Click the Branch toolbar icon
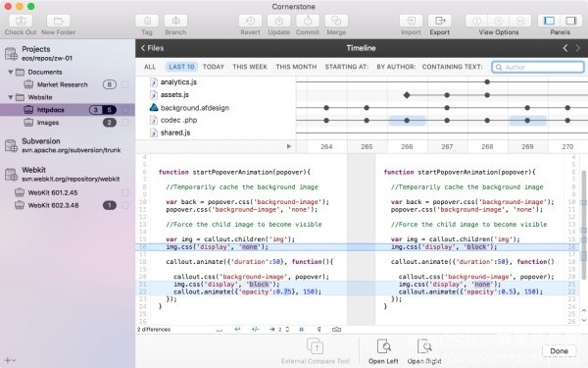Viewport: 588px width, 368px height. (x=175, y=21)
